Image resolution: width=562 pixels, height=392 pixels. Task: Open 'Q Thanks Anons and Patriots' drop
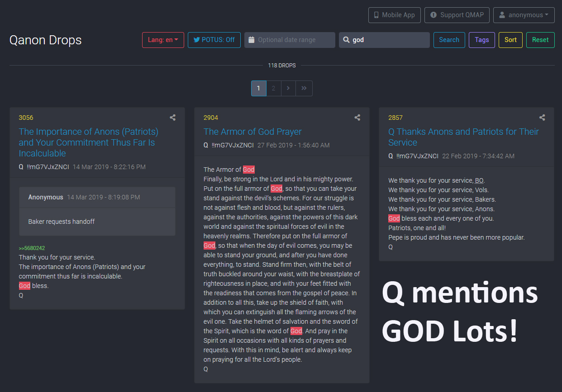click(x=463, y=137)
